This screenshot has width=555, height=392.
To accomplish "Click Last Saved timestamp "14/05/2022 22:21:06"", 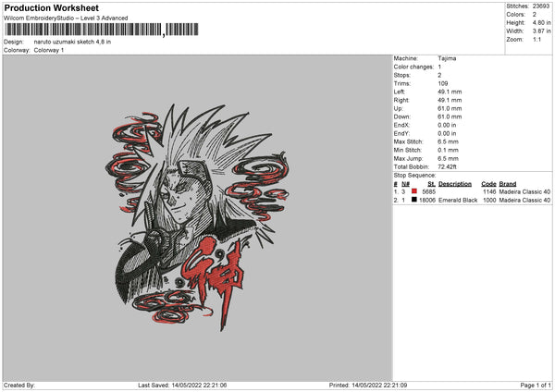I will click(199, 386).
